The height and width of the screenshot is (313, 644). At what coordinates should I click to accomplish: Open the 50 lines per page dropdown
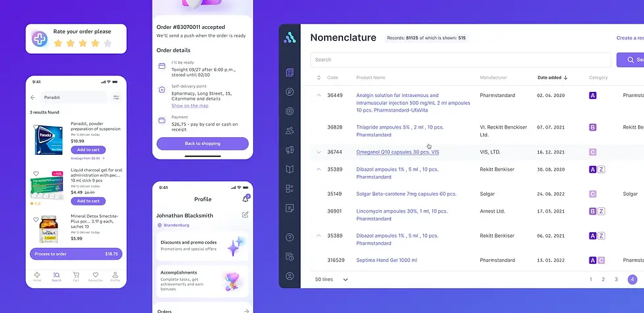pyautogui.click(x=331, y=280)
